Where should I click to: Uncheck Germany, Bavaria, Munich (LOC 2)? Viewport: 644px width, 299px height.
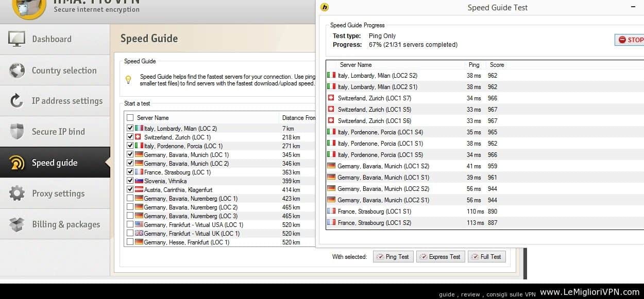[x=130, y=164]
